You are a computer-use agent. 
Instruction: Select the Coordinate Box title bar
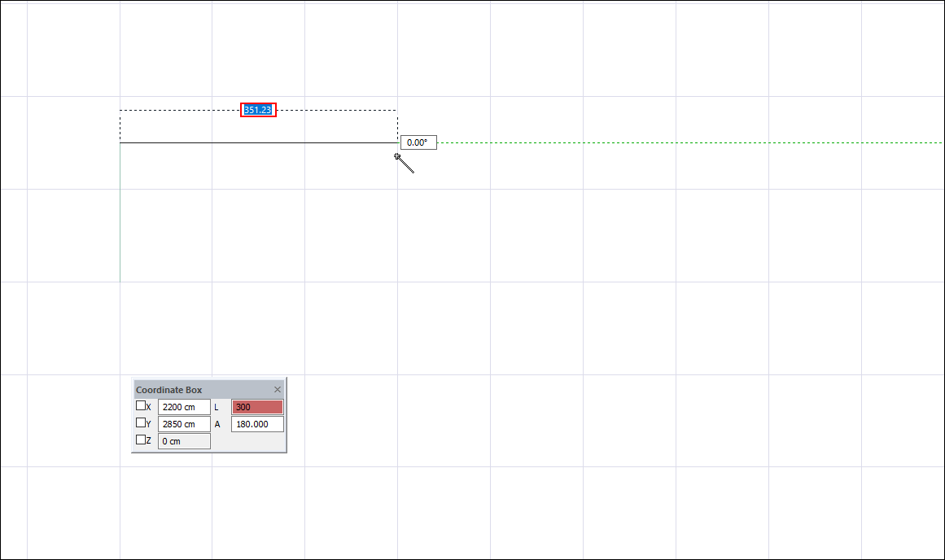click(x=208, y=389)
